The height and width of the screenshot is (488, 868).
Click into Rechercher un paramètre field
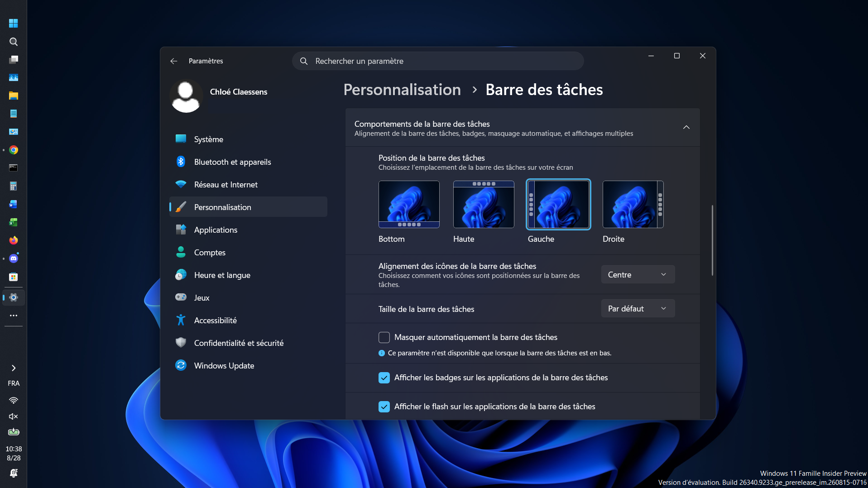click(x=438, y=61)
